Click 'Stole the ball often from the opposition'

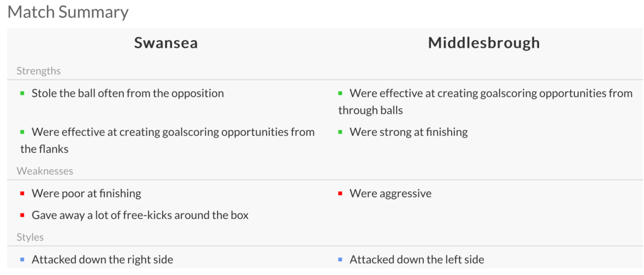127,94
